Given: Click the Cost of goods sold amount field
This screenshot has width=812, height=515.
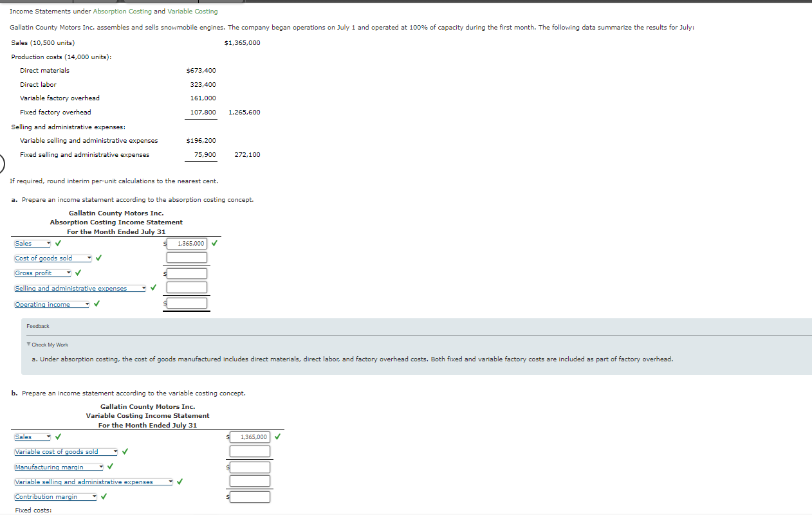Looking at the screenshot, I should pos(187,258).
